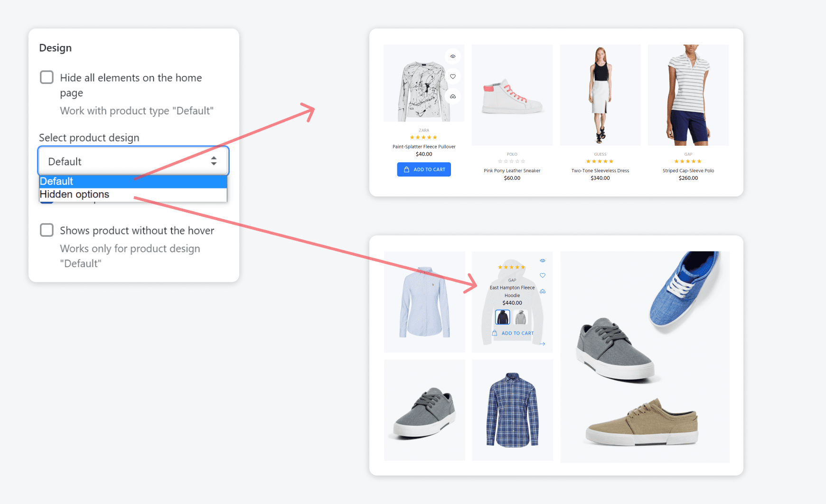Click blue compare icon on East Hampton Hoodie
This screenshot has width=826, height=504.
click(543, 291)
